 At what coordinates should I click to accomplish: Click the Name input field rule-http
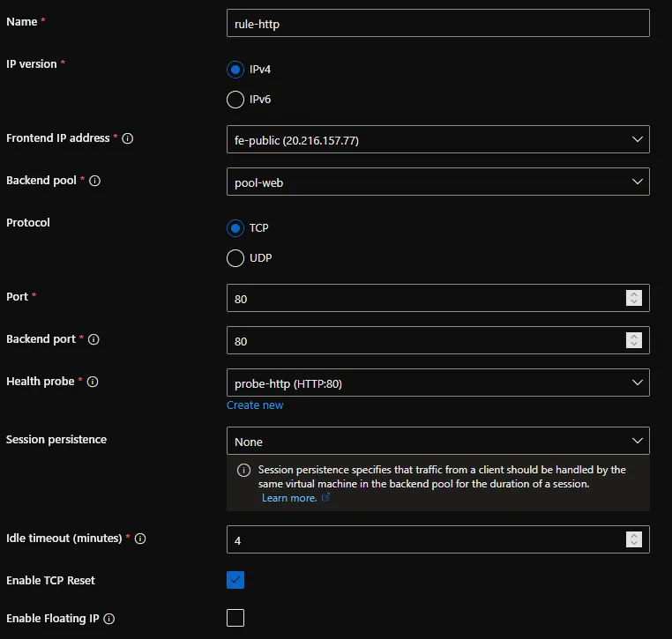point(438,23)
